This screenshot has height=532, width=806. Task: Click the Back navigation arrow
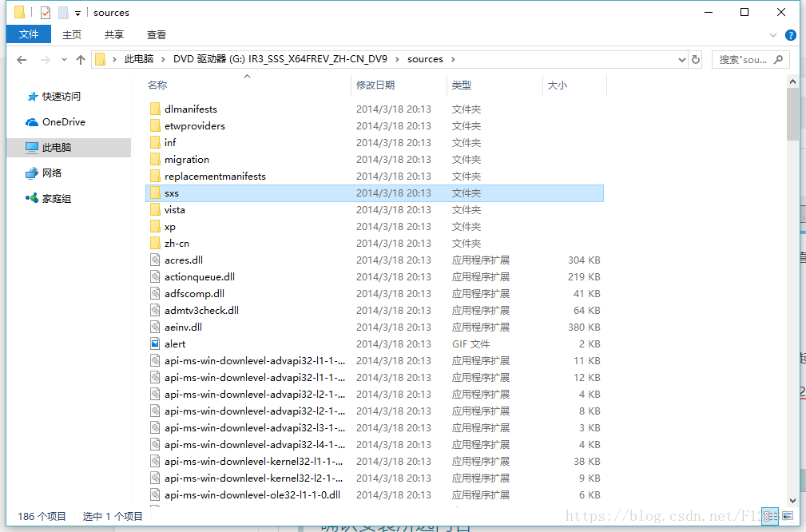(x=22, y=60)
